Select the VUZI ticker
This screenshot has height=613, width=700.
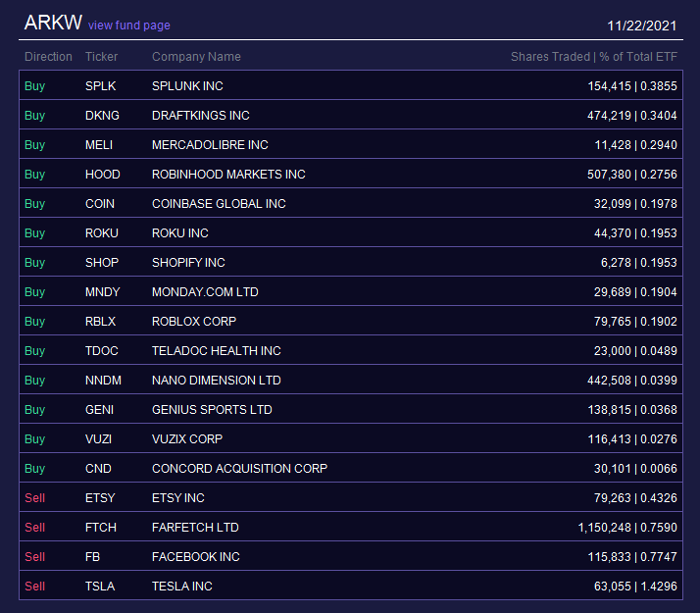tap(99, 439)
